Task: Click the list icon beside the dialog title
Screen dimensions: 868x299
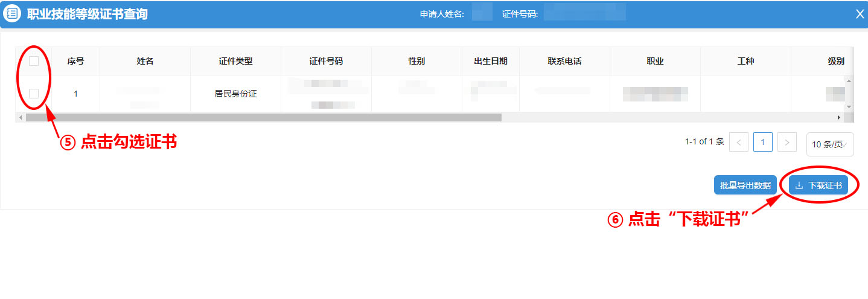Action: pyautogui.click(x=12, y=14)
